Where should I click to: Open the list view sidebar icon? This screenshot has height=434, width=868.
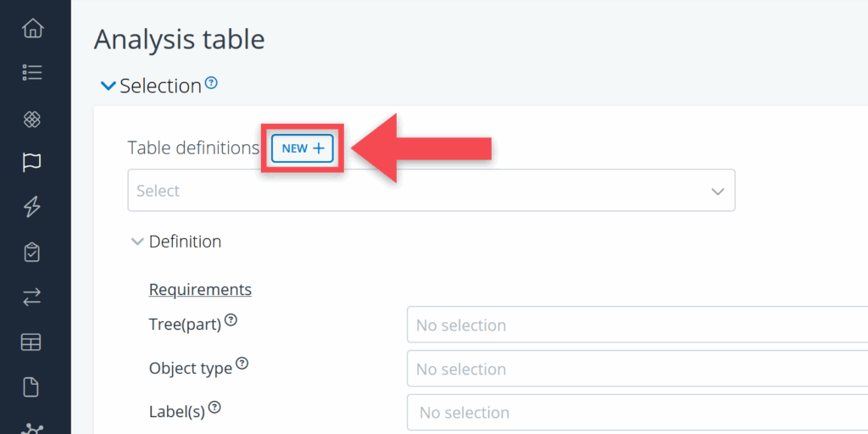pyautogui.click(x=31, y=73)
